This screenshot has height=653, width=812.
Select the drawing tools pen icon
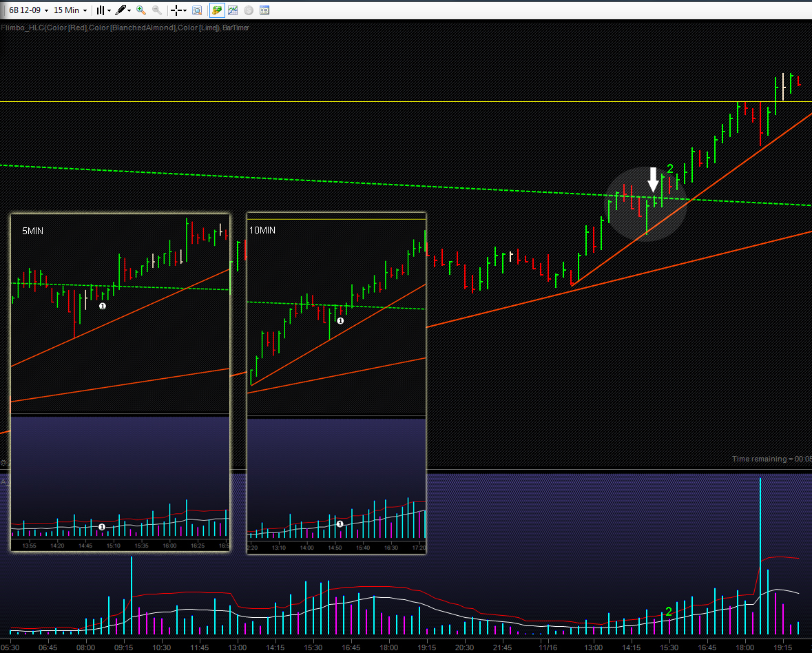click(121, 10)
